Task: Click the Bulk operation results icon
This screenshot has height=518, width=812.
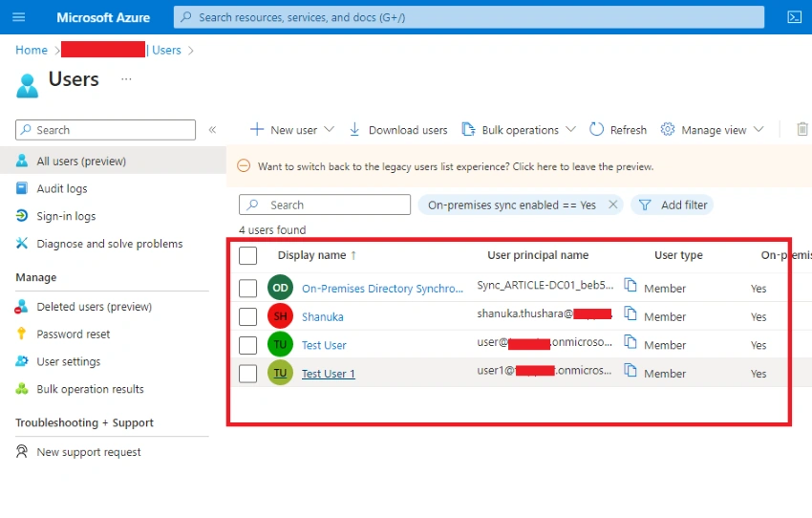Action: [x=22, y=388]
